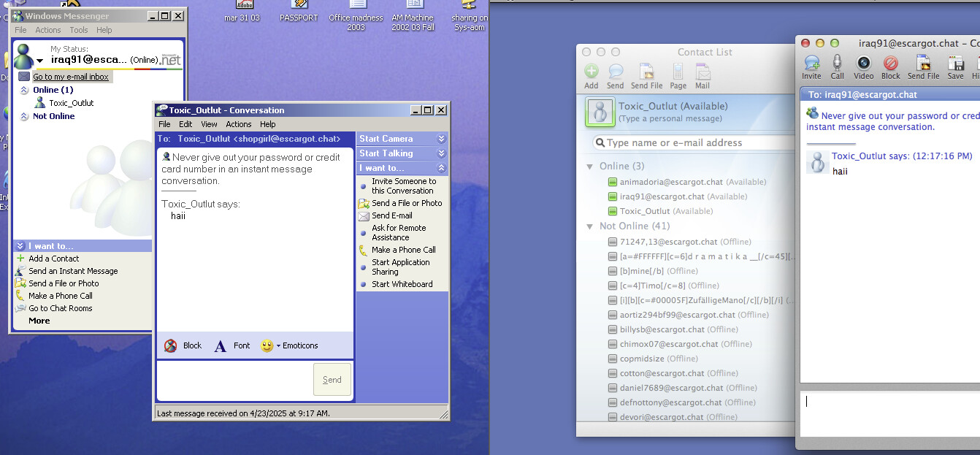Click the Send File icon in Contact List toolbar

[x=646, y=72]
